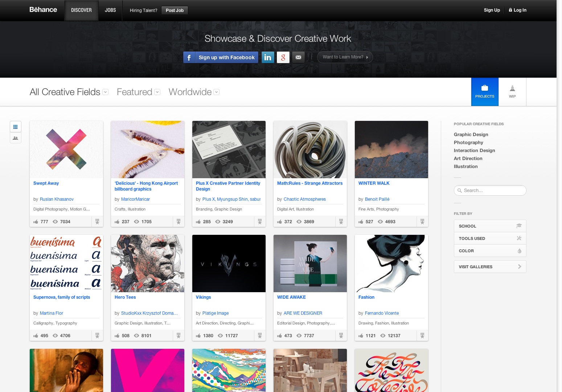This screenshot has width=562, height=392.
Task: Add Math:Rules project to collection icon
Action: (x=341, y=221)
